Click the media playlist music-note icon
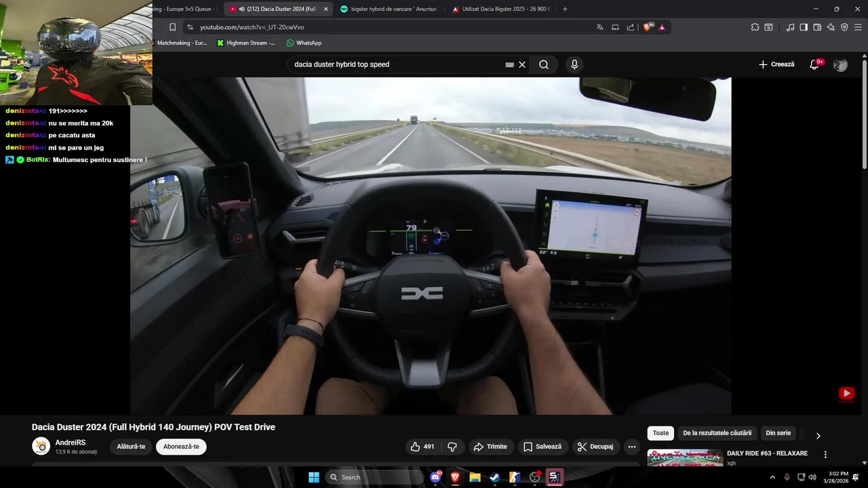868x488 pixels. [x=790, y=27]
